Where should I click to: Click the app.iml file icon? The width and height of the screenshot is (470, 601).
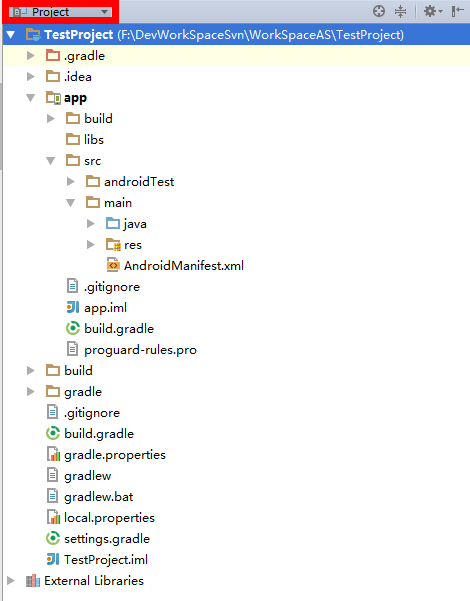[x=73, y=307]
